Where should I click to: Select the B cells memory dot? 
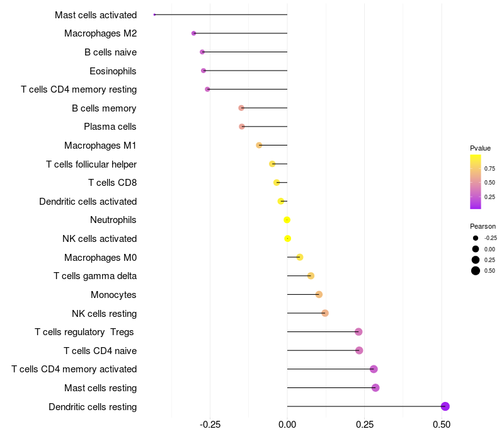241,108
